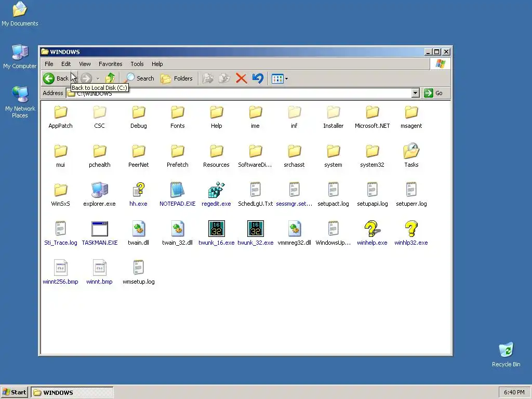The height and width of the screenshot is (399, 532).
Task: Select the wmsetup.log file
Action: pyautogui.click(x=138, y=272)
